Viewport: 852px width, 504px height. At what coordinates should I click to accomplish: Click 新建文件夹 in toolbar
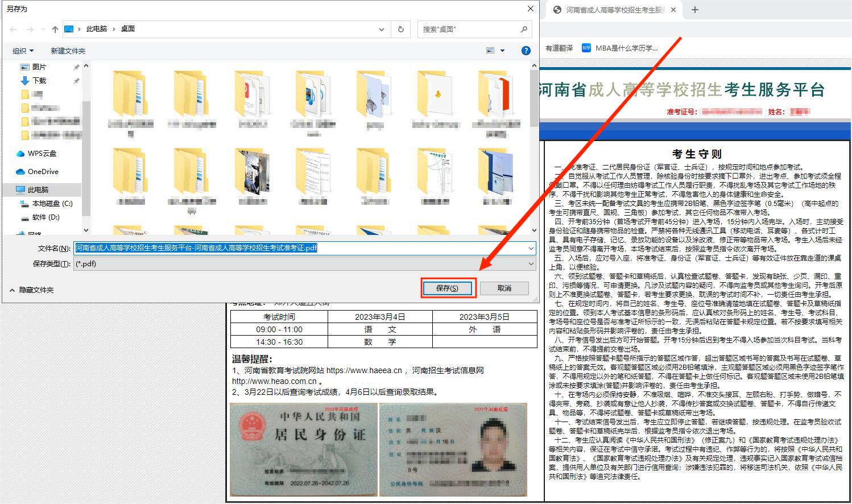[x=68, y=51]
